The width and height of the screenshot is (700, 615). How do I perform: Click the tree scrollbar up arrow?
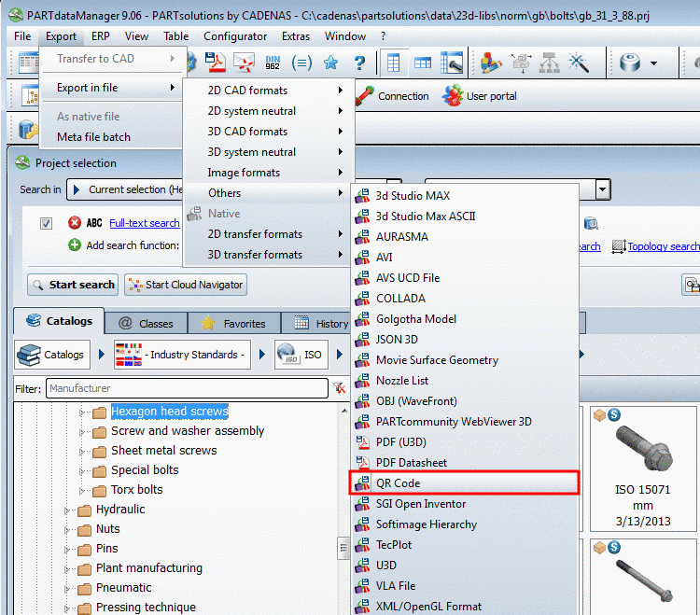[x=344, y=411]
